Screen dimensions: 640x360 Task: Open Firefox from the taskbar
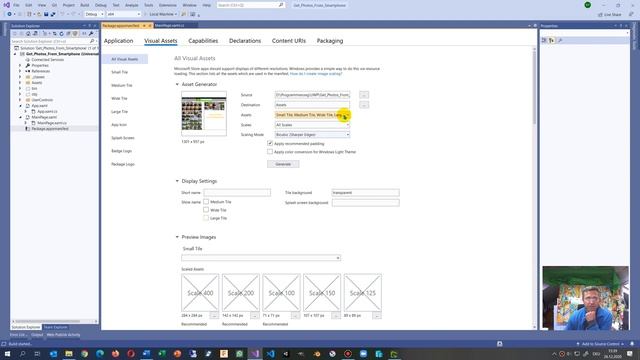point(116,354)
